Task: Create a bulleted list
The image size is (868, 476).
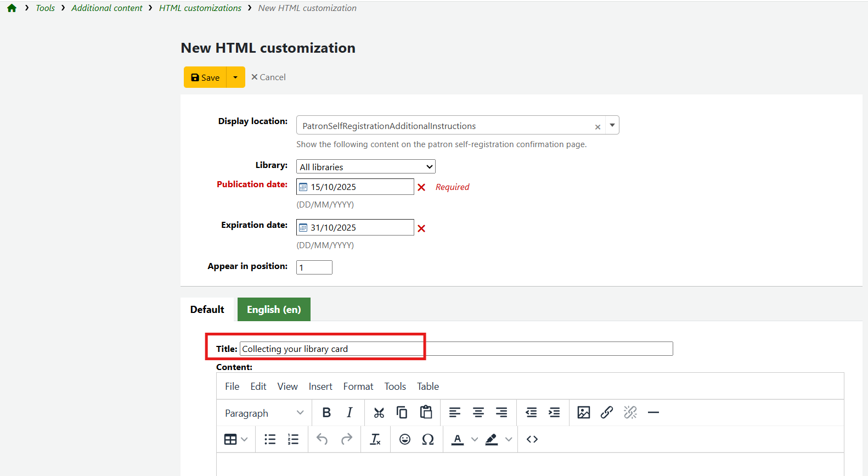Action: (x=270, y=439)
